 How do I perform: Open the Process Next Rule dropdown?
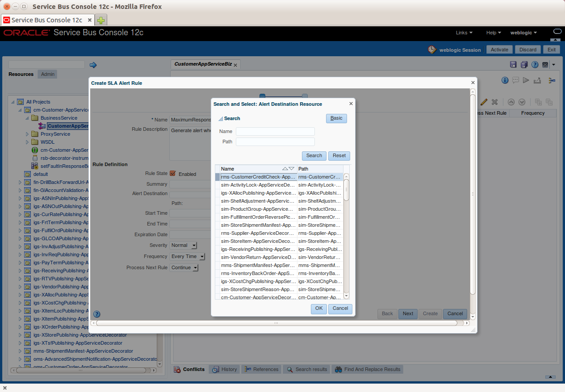click(184, 267)
